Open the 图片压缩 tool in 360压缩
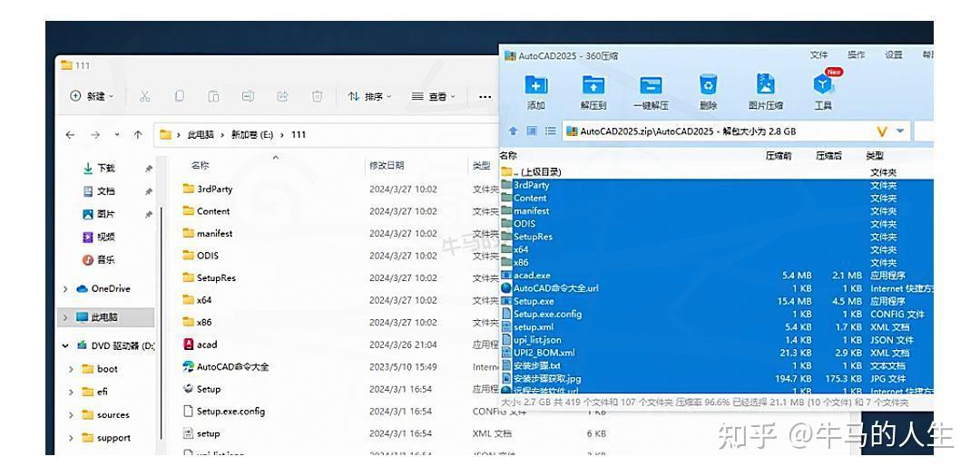The width and height of the screenshot is (980, 476). tap(766, 84)
